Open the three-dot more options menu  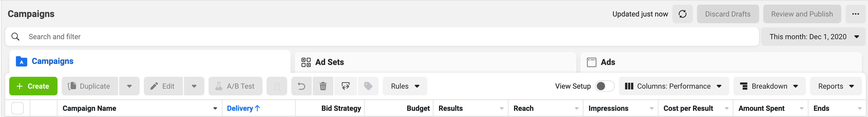855,14
